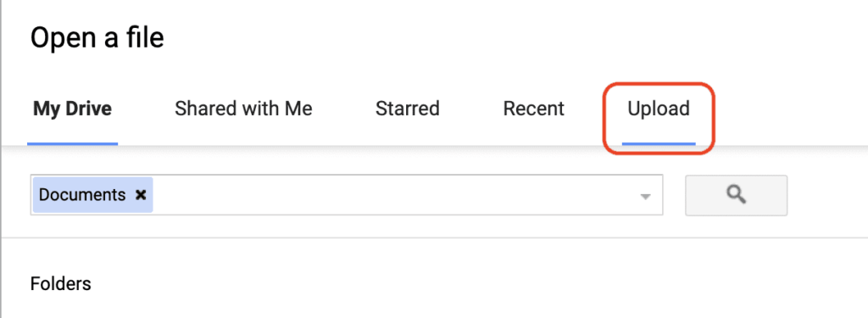Click the red-outlined Upload highlight box
The width and height of the screenshot is (868, 318).
pos(659,118)
